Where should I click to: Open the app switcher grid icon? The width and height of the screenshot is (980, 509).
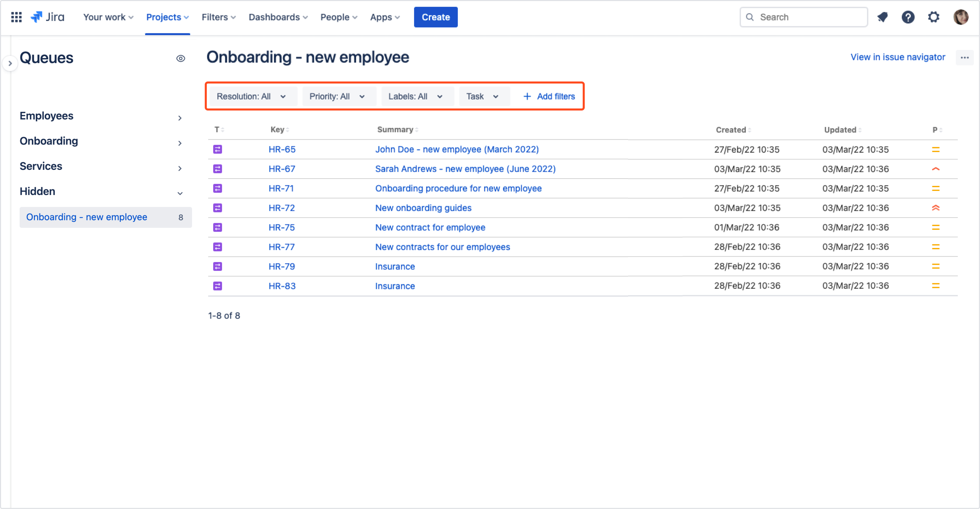tap(16, 17)
